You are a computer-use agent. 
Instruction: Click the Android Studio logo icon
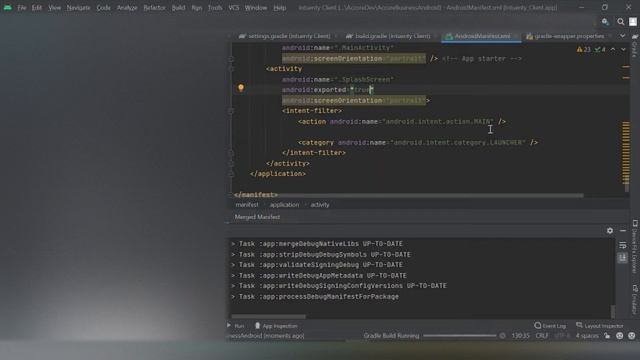click(x=7, y=7)
